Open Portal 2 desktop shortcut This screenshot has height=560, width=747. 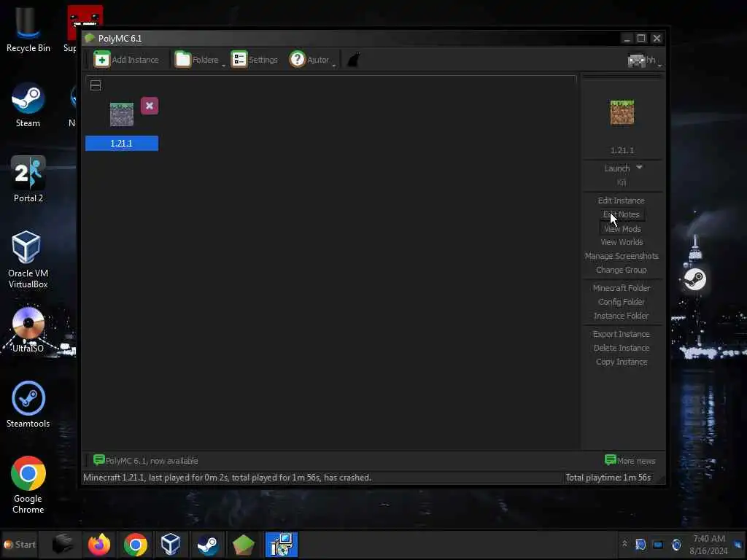28,179
